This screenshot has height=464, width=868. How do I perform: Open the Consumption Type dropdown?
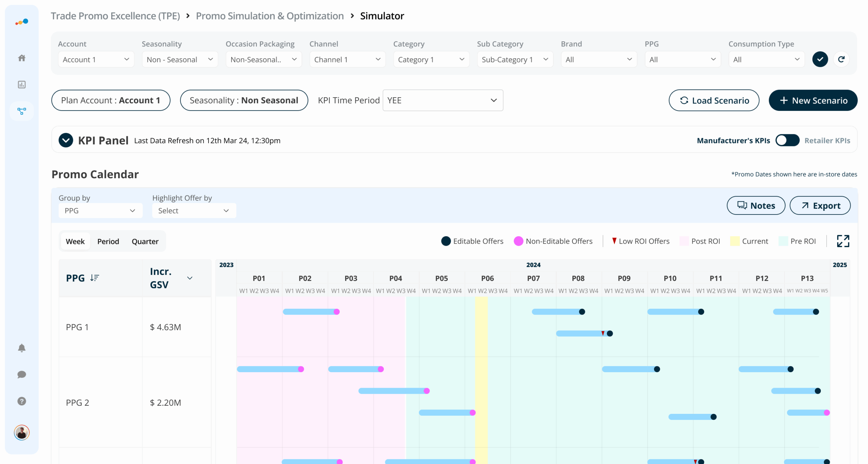[x=766, y=59]
